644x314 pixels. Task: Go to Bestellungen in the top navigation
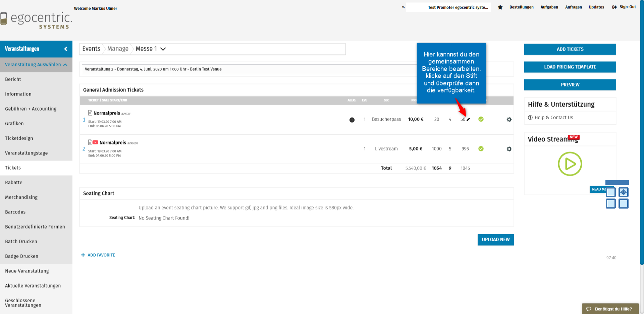521,7
